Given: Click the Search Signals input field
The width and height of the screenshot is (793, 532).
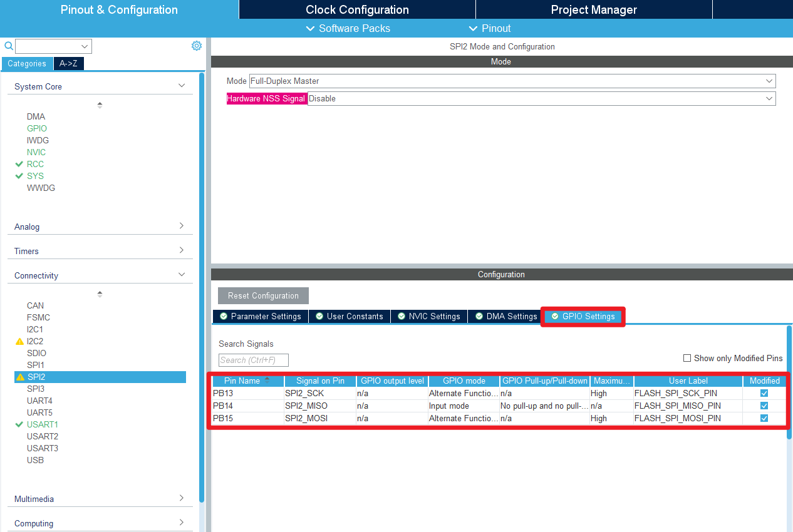Looking at the screenshot, I should click(x=253, y=360).
